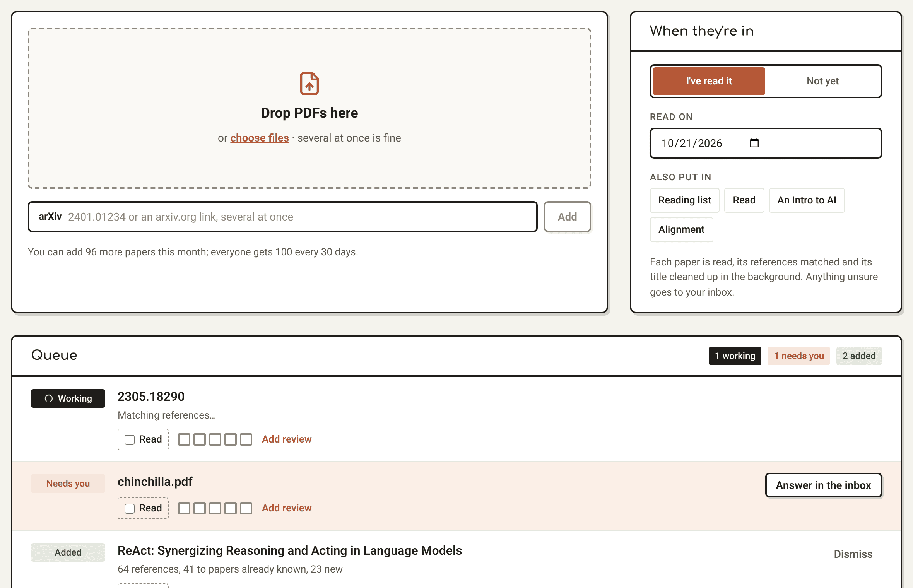
Task: Toggle the Alignment collection chip
Action: pos(681,230)
